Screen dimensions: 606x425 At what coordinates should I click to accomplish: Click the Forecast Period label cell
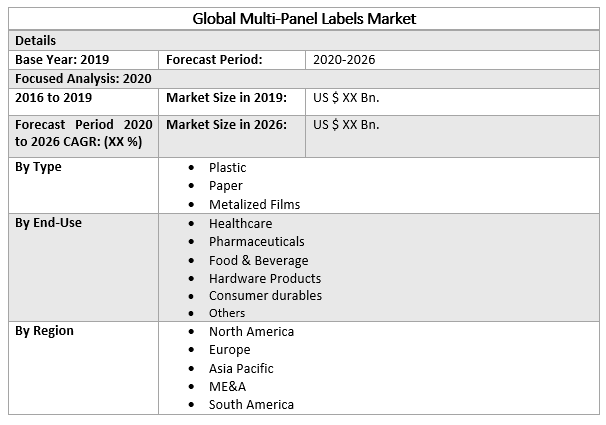[214, 60]
